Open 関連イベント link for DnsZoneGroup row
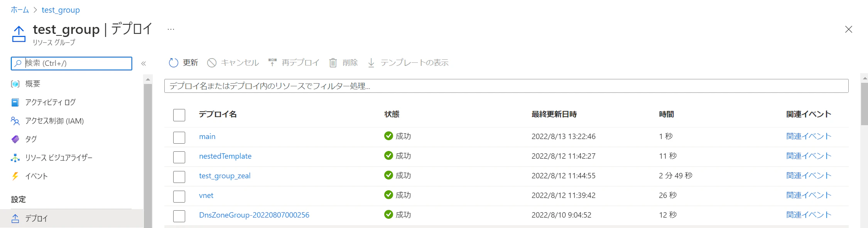Image resolution: width=868 pixels, height=228 pixels. (809, 215)
